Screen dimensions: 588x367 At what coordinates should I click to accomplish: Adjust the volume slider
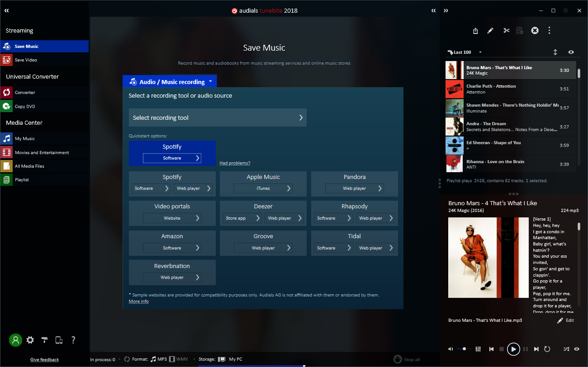(x=464, y=349)
